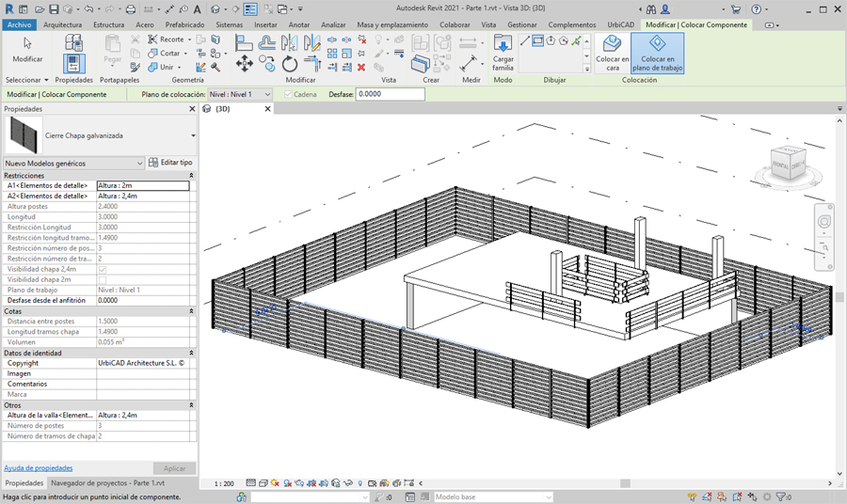This screenshot has height=504, width=847.
Task: Click the Desfase input field
Action: [390, 94]
